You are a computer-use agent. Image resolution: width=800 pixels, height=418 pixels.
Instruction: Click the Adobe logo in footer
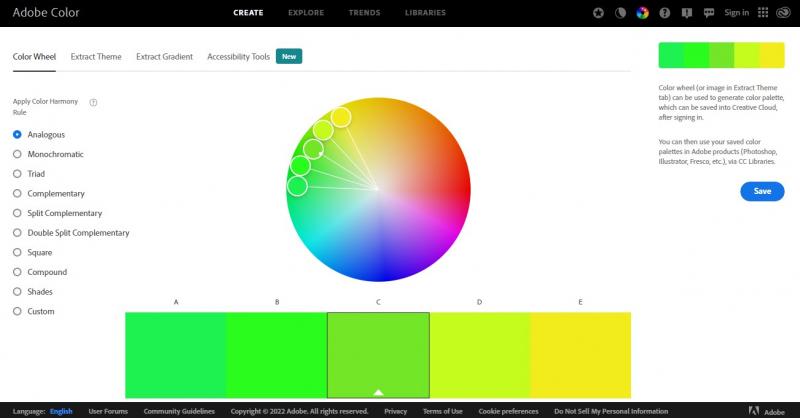tap(766, 411)
